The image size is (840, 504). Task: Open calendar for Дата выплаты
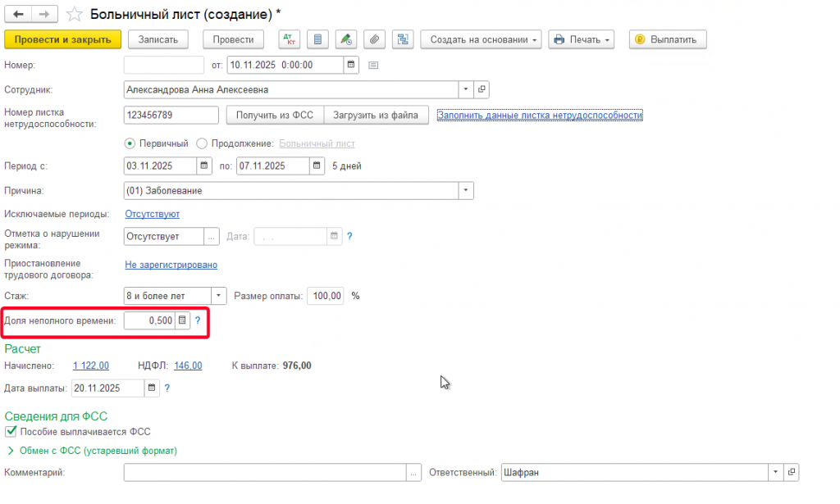pos(152,388)
